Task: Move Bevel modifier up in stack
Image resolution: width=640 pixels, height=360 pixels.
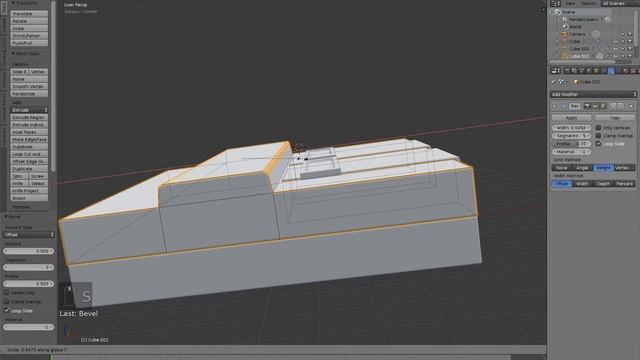Action: click(x=613, y=106)
